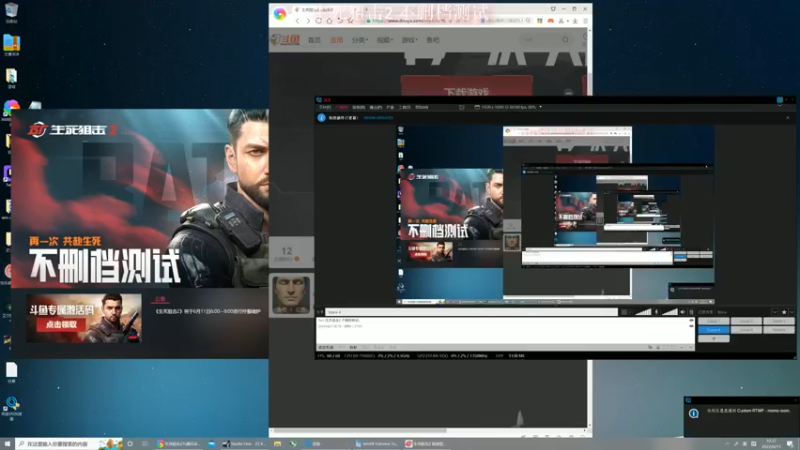Image resolution: width=800 pixels, height=450 pixels.
Task: Toggle visibility of the first source row
Action: click(x=691, y=320)
